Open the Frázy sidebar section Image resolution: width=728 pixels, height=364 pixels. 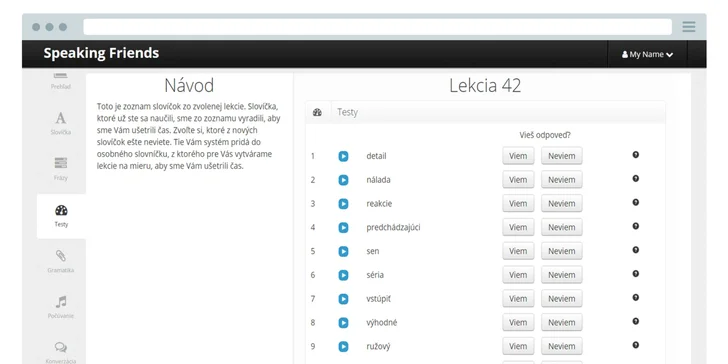[x=61, y=169]
